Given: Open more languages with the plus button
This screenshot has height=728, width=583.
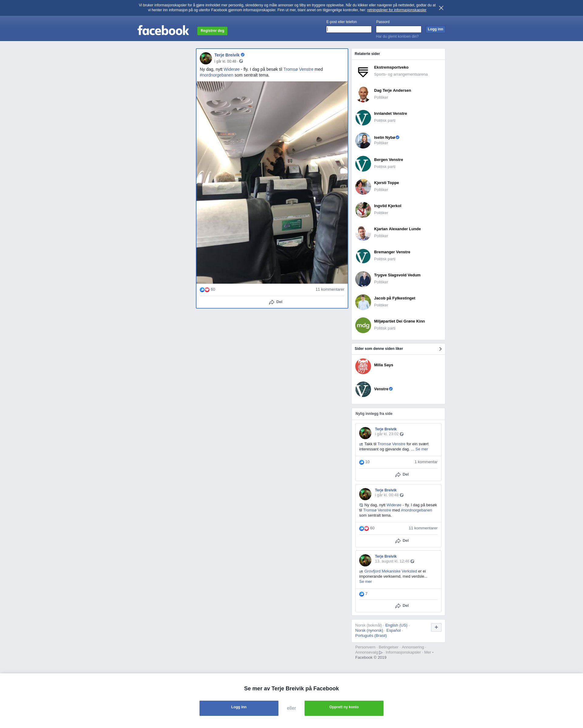Looking at the screenshot, I should pos(436,627).
